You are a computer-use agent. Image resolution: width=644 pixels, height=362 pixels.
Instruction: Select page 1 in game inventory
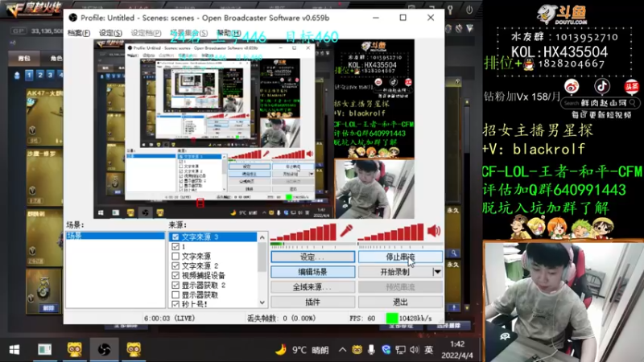point(29,75)
